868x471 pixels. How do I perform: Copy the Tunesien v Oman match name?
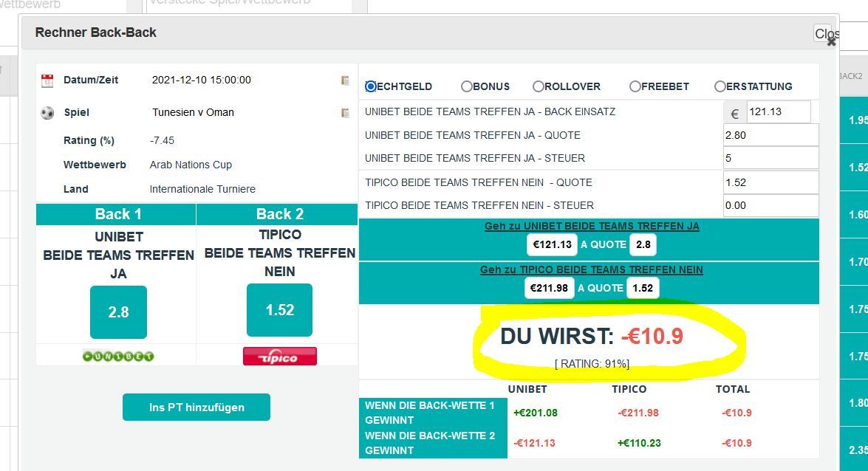(x=345, y=113)
